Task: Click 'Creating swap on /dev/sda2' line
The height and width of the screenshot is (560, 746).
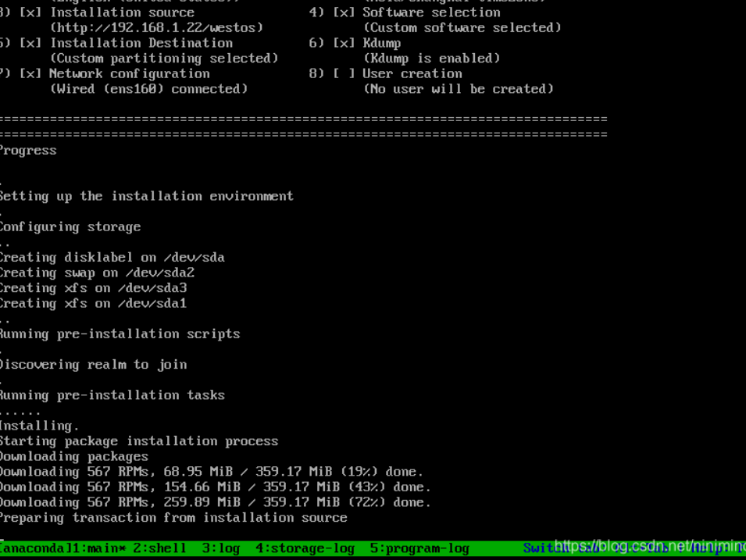Action: (97, 273)
